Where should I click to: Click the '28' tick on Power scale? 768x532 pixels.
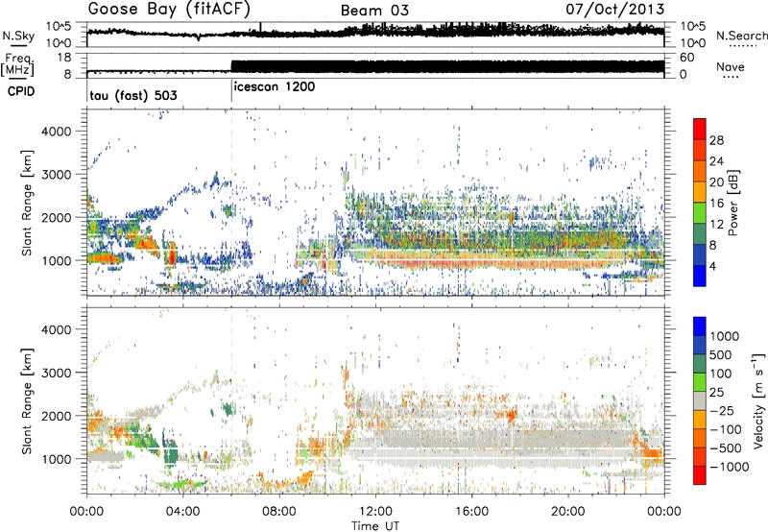716,140
